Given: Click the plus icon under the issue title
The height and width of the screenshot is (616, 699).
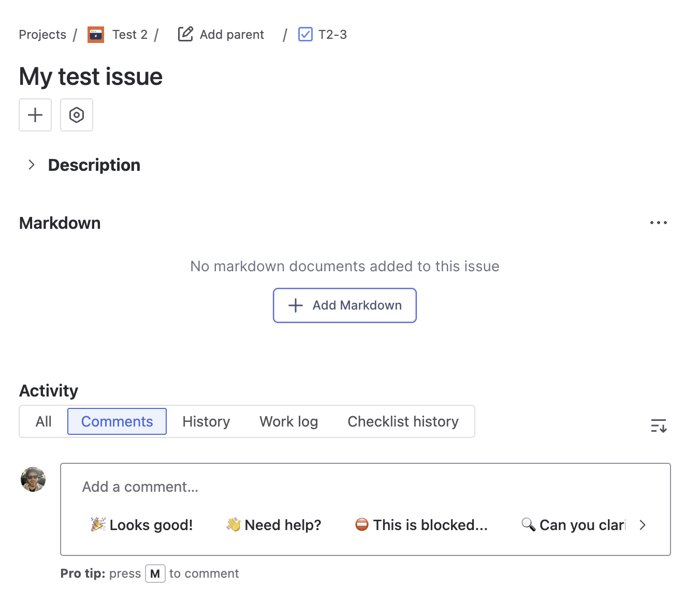Looking at the screenshot, I should point(35,115).
